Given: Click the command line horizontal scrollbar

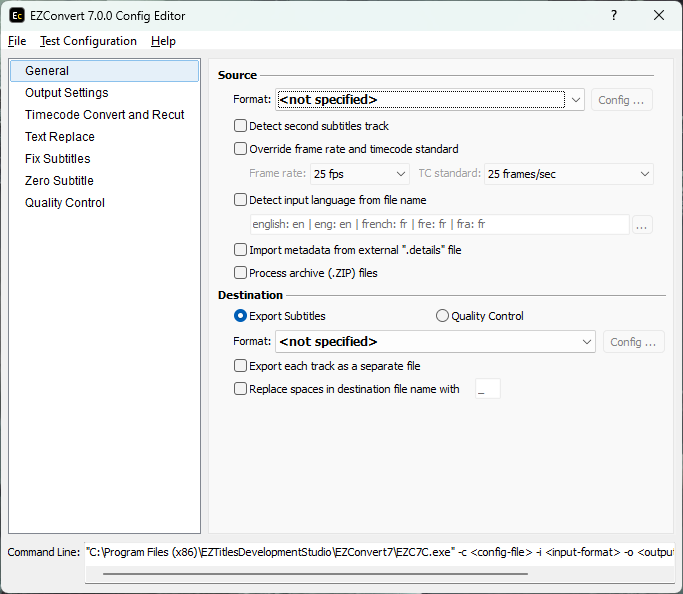Looking at the screenshot, I should pyautogui.click(x=315, y=574).
